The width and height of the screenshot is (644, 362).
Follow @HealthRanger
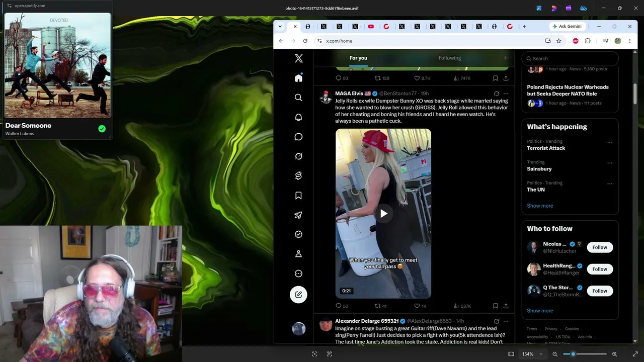(600, 269)
